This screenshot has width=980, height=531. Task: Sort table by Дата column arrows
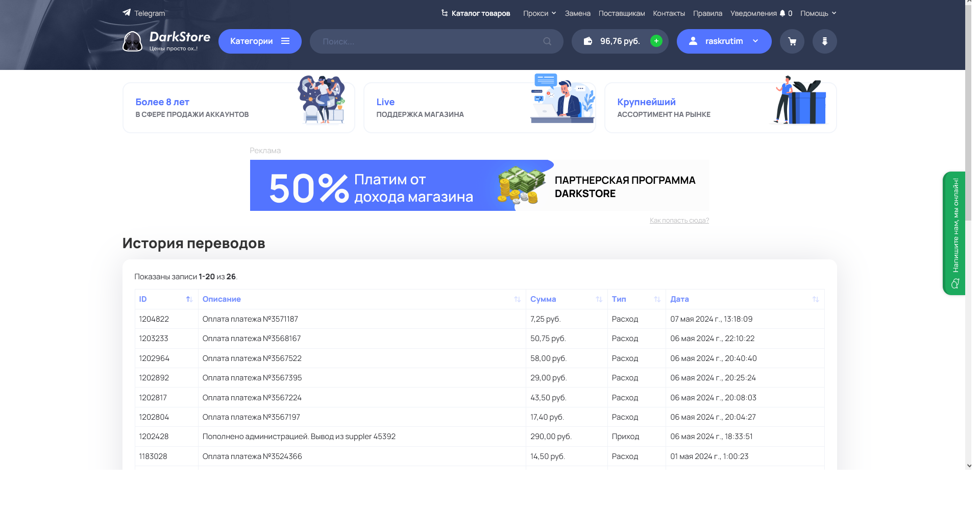pos(816,299)
